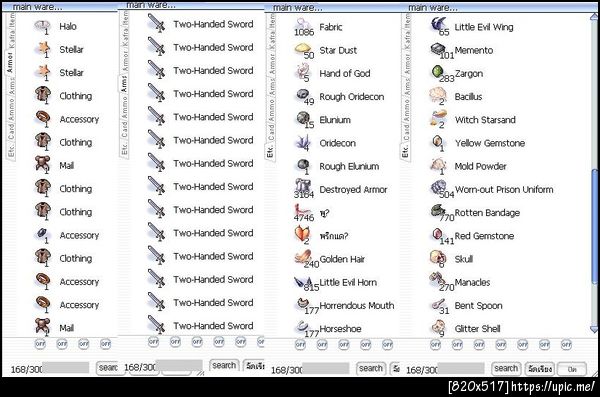Click the Bent Spoon icon
Screen dimensions: 600x397
tap(438, 305)
